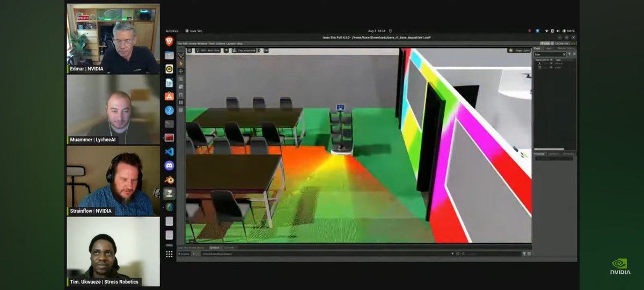Viewport: 644px width, 290px height.
Task: Open the Layouts menu
Action: coord(231,43)
